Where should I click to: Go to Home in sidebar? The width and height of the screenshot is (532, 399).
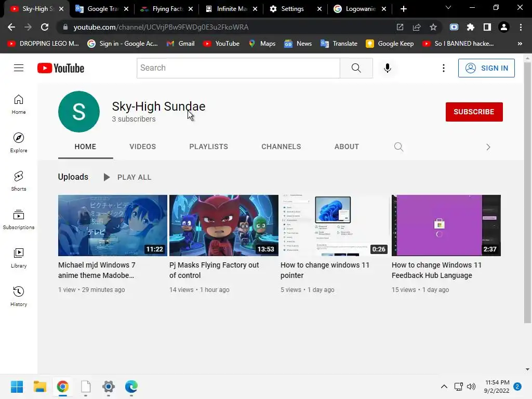(x=19, y=104)
